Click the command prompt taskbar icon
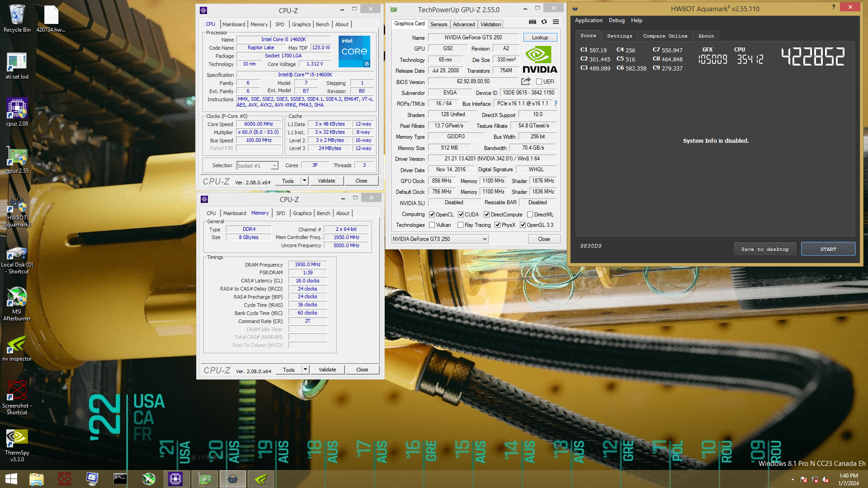The image size is (868, 488). (120, 479)
